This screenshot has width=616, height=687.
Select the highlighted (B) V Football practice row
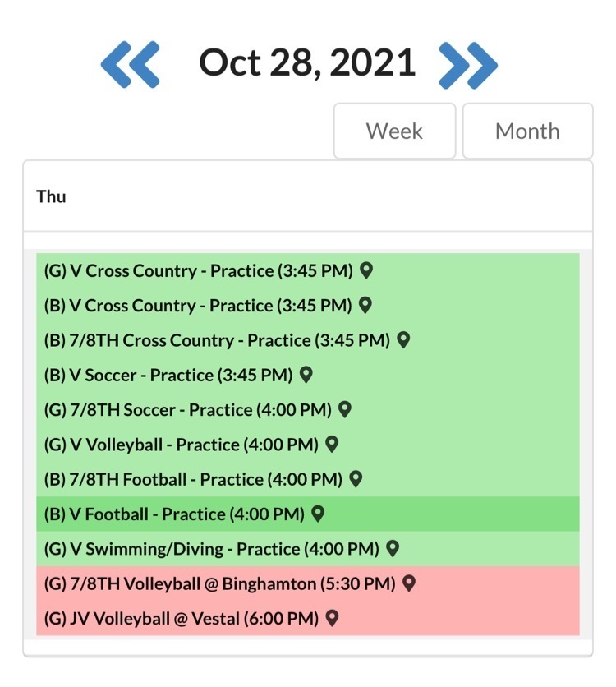point(172,514)
